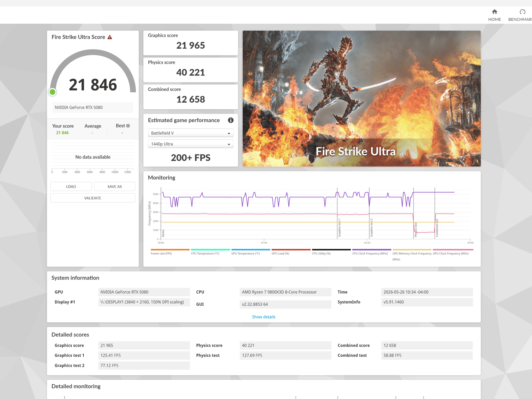
Task: Expand Show details in System information
Action: [263, 317]
